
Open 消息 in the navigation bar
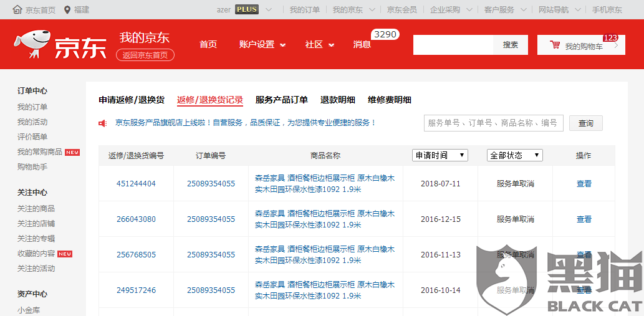tap(362, 44)
